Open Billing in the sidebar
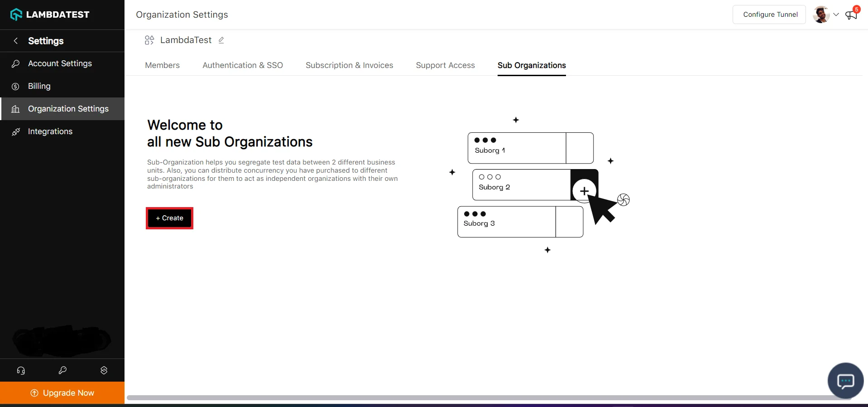The width and height of the screenshot is (868, 407). pos(39,86)
